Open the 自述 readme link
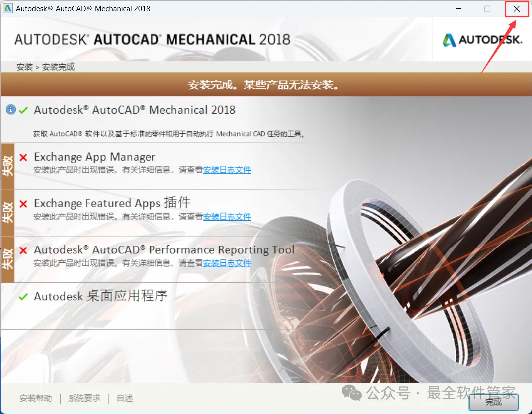 [125, 398]
